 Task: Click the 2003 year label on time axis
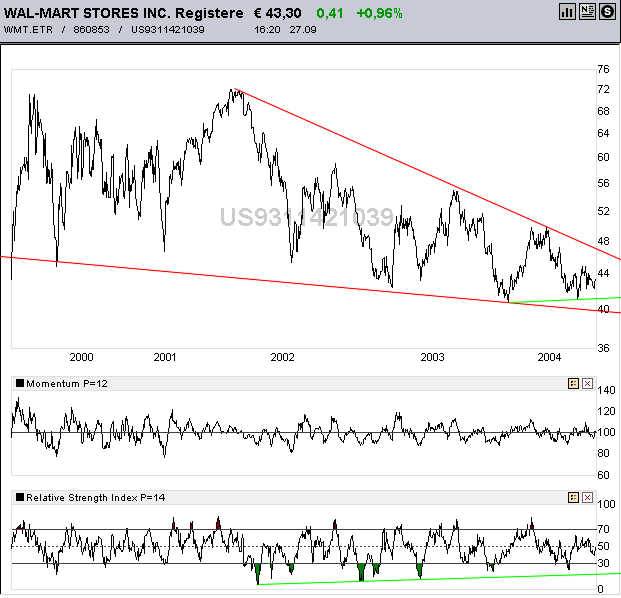[432, 357]
